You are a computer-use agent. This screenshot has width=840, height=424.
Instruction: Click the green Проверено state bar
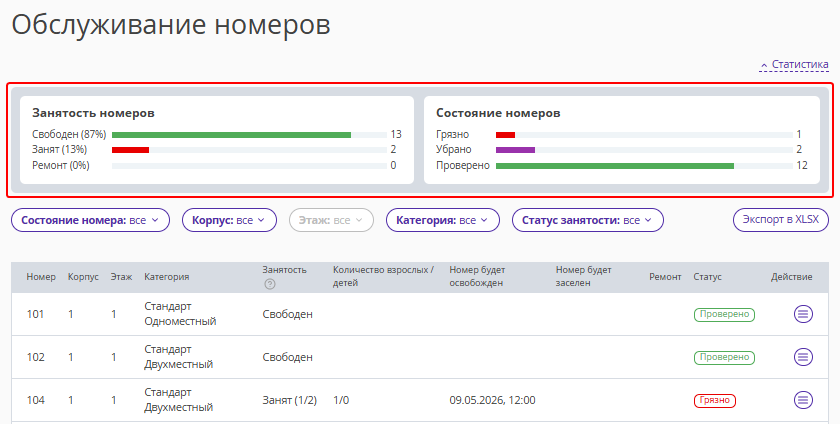[615, 166]
